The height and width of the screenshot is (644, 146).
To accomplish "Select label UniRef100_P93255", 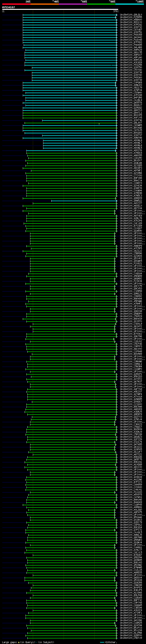I will click(x=131, y=65).
